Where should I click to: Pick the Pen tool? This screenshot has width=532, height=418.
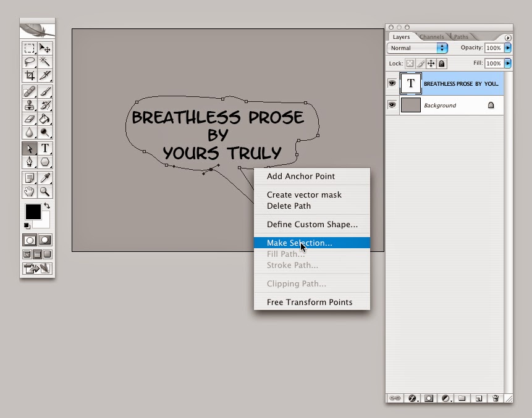(30, 162)
